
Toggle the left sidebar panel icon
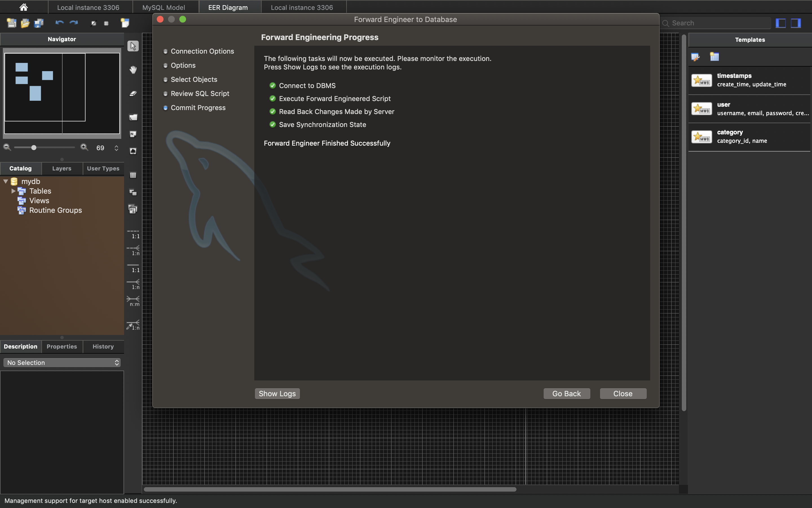point(780,23)
